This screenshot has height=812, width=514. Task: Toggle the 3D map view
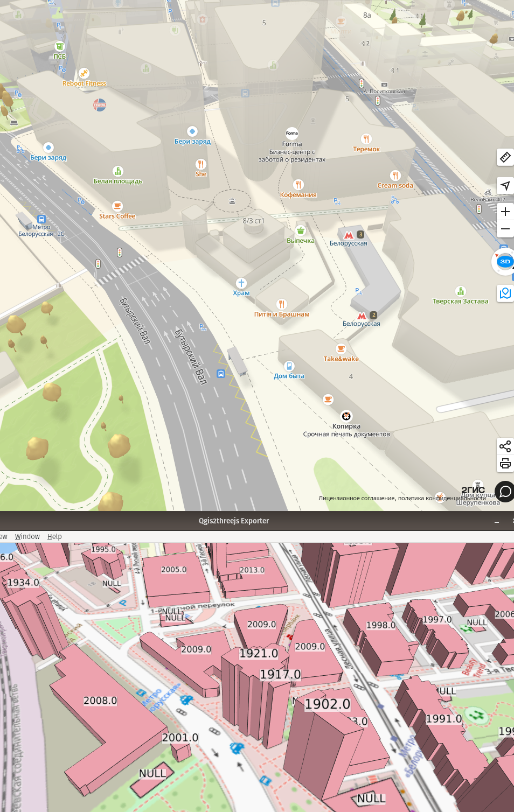pos(505,262)
